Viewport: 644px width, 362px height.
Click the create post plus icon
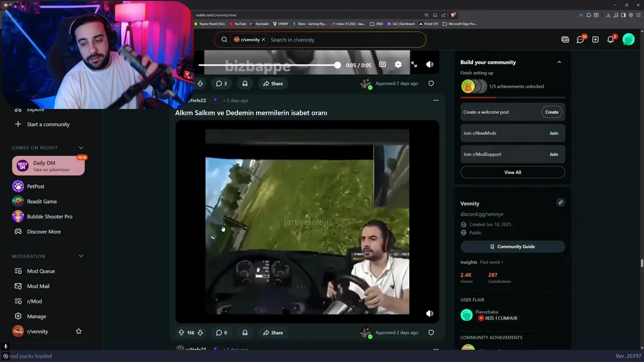coord(595,40)
